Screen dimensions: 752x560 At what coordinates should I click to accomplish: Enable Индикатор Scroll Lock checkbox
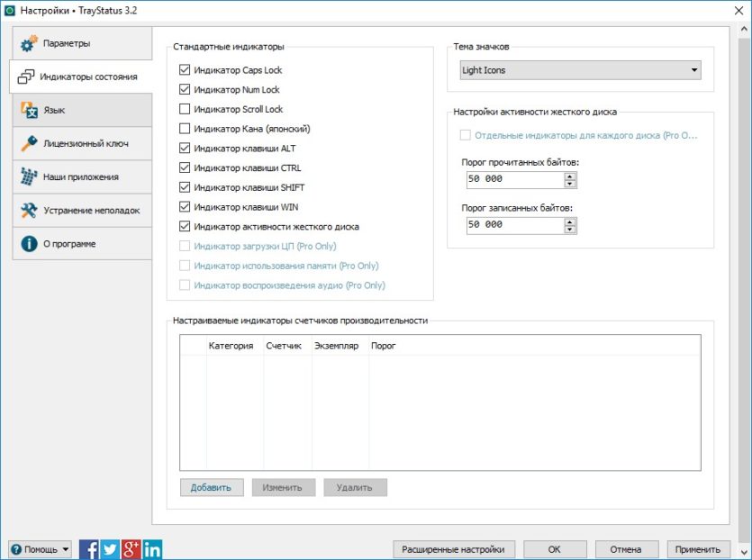(184, 109)
